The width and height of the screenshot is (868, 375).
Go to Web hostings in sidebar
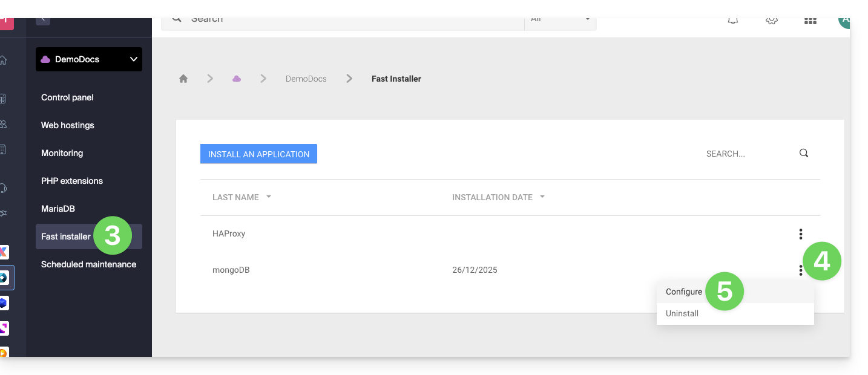(68, 125)
